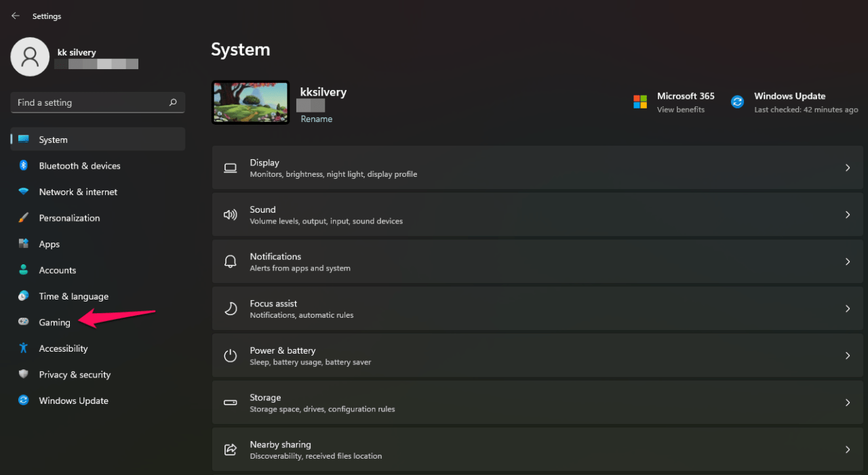Click the Network & internet Wi-Fi icon

pyautogui.click(x=24, y=192)
